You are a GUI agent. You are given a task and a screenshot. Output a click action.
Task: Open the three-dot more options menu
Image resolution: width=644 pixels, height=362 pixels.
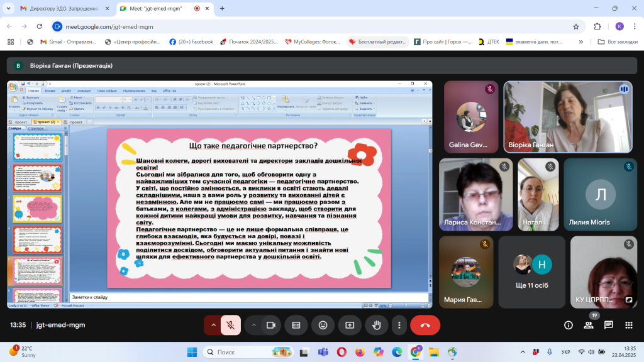point(399,325)
